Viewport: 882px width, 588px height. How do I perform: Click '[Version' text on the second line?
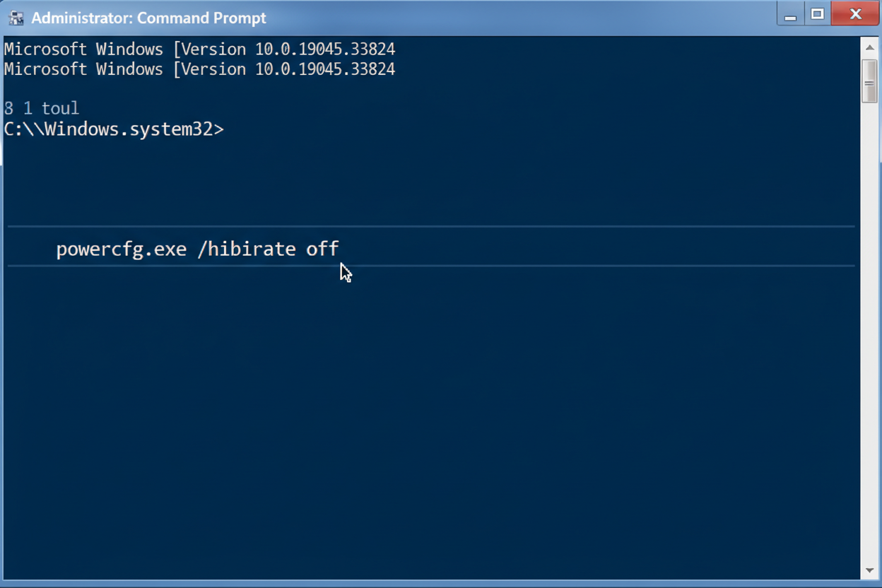210,69
